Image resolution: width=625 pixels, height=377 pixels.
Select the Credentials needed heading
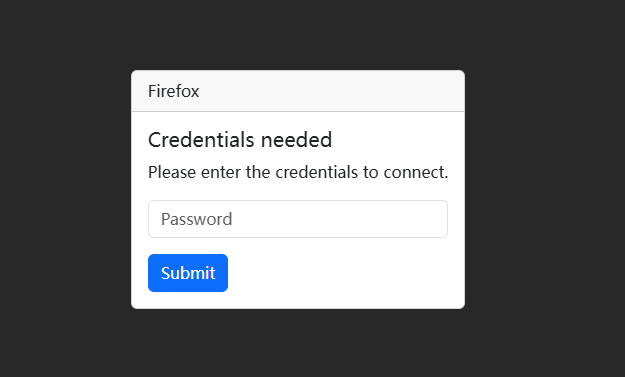point(240,140)
